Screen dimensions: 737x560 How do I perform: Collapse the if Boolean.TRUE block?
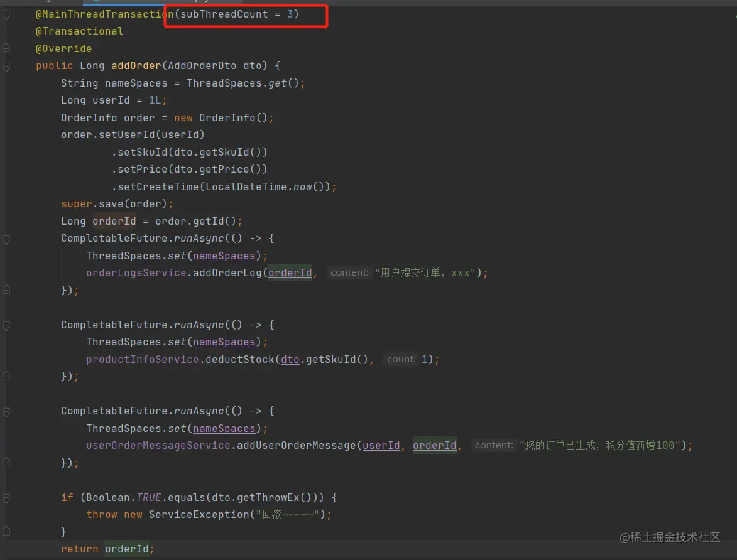tap(6, 498)
